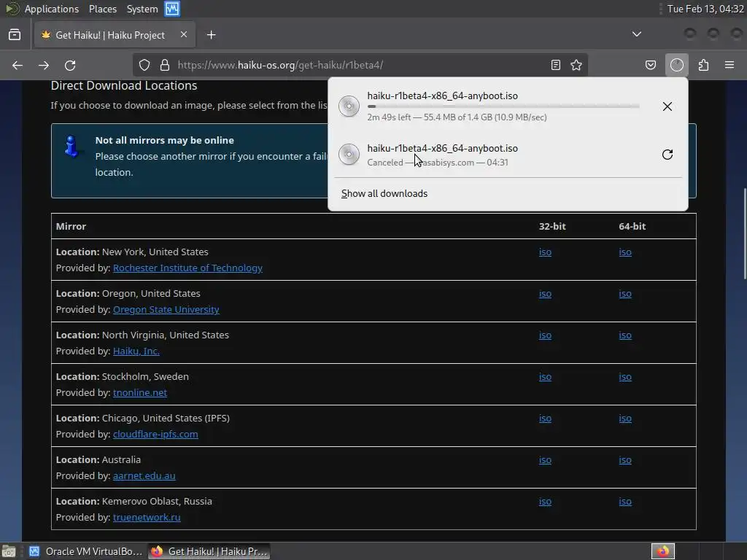Image resolution: width=747 pixels, height=560 pixels.
Task: Download 64-bit iso from Kemerovo Oblast mirror
Action: (625, 502)
